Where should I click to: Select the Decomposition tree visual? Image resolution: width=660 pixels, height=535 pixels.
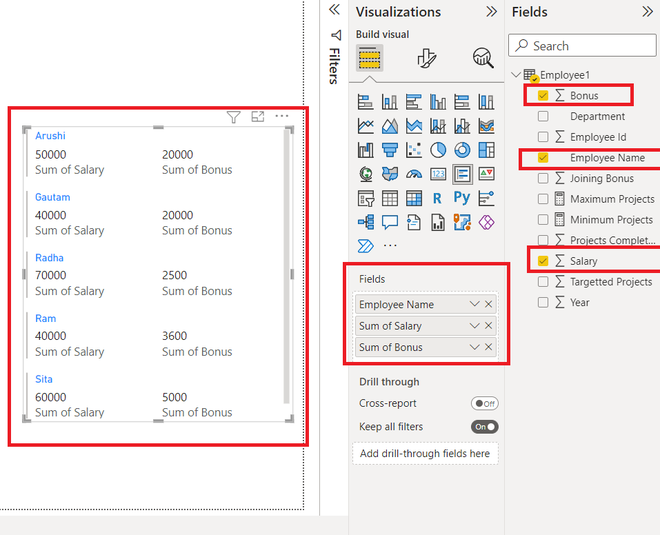(365, 222)
